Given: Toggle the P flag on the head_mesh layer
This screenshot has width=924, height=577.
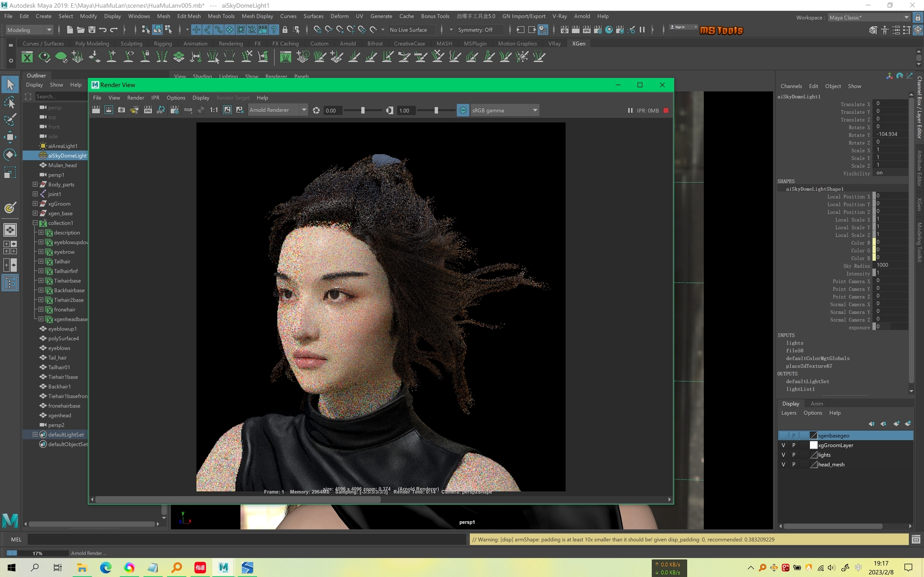Looking at the screenshot, I should (794, 464).
